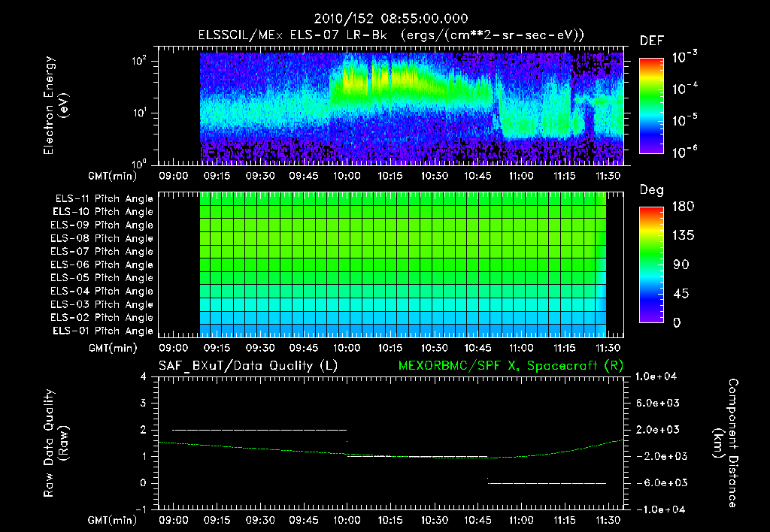770x532 pixels.
Task: Select the ELS-06 Pitch Angle row label
Action: tap(102, 265)
